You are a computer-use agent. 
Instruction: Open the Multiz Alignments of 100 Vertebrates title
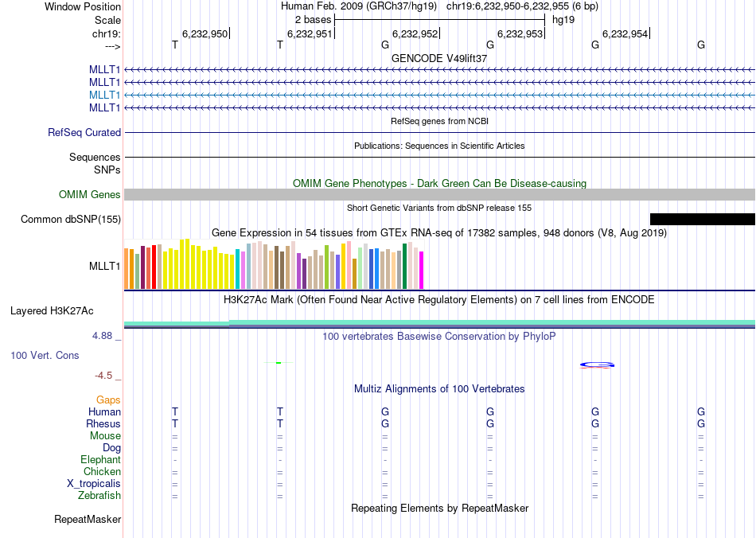pos(439,389)
